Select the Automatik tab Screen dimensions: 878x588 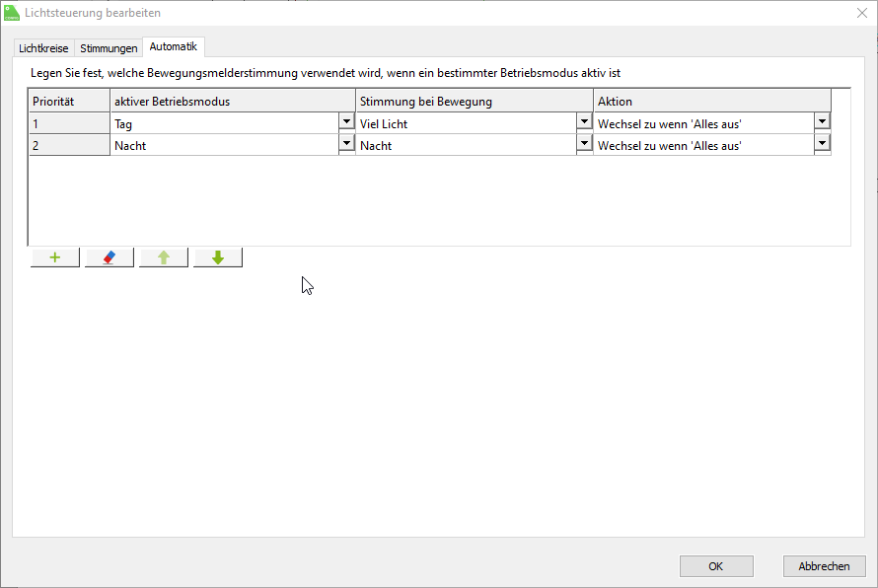point(174,46)
